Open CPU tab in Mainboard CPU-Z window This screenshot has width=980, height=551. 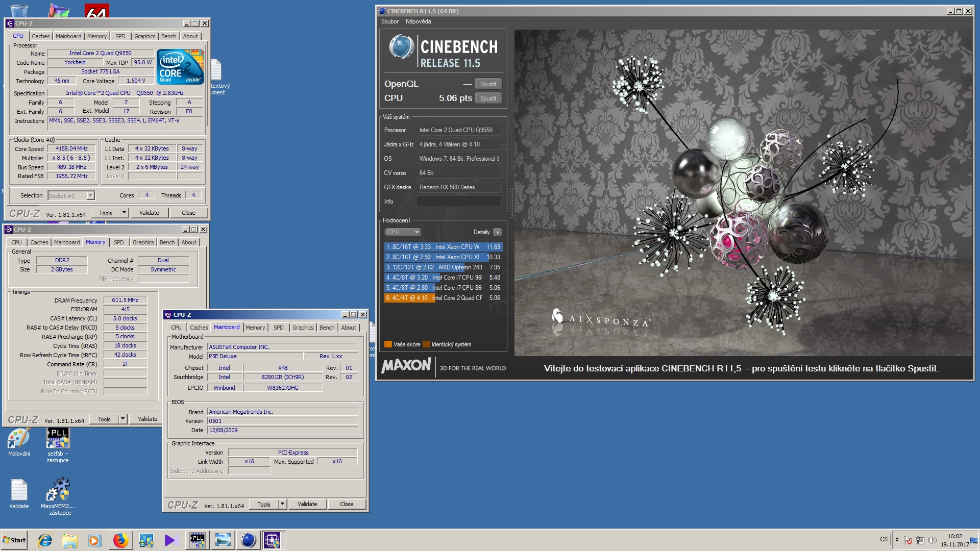pyautogui.click(x=176, y=328)
